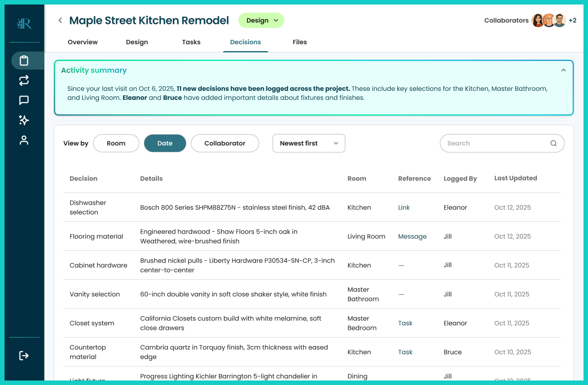Switch to the Design tab
The height and width of the screenshot is (385, 588).
pos(137,42)
